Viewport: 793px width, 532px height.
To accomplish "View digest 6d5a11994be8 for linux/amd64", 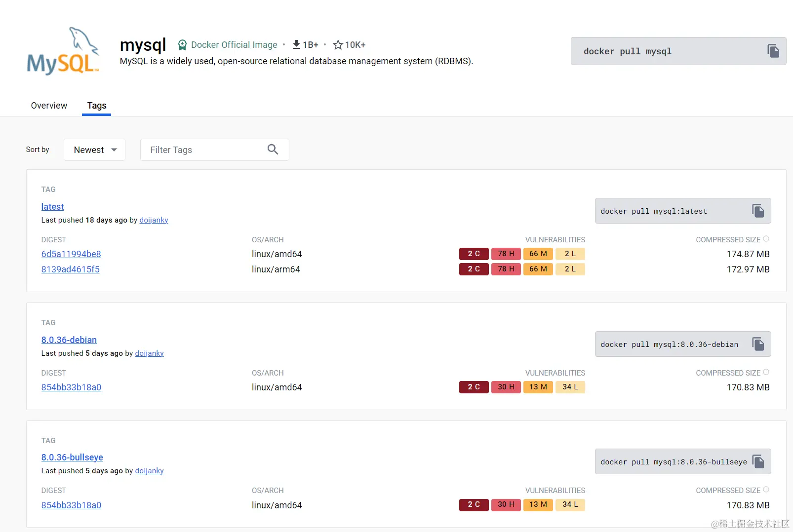I will coord(71,254).
